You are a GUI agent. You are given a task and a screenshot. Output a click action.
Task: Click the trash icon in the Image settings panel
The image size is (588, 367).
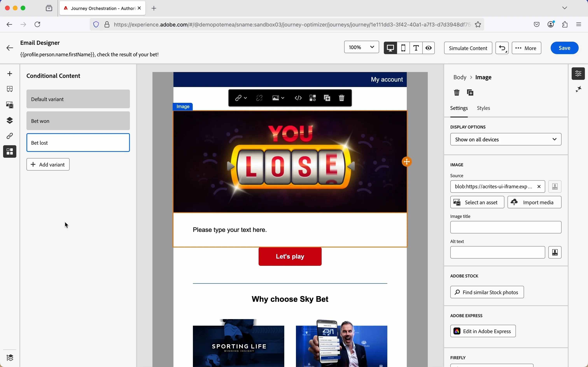coord(457,92)
